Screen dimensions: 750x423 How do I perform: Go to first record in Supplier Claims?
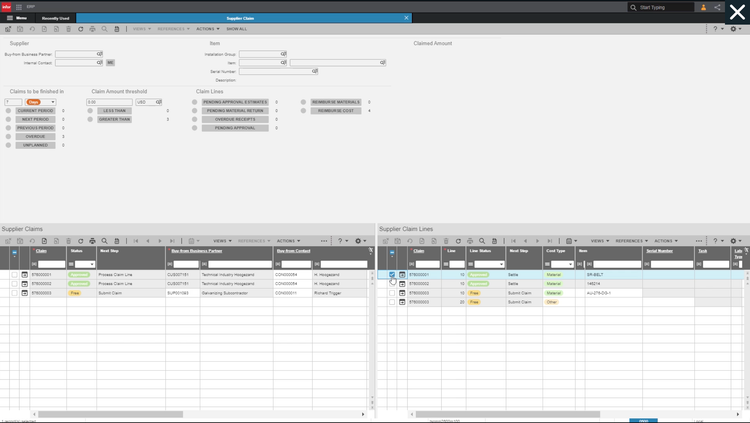[136, 241]
